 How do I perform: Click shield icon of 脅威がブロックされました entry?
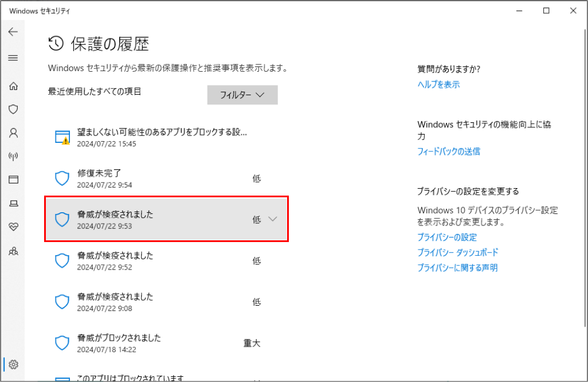(62, 343)
